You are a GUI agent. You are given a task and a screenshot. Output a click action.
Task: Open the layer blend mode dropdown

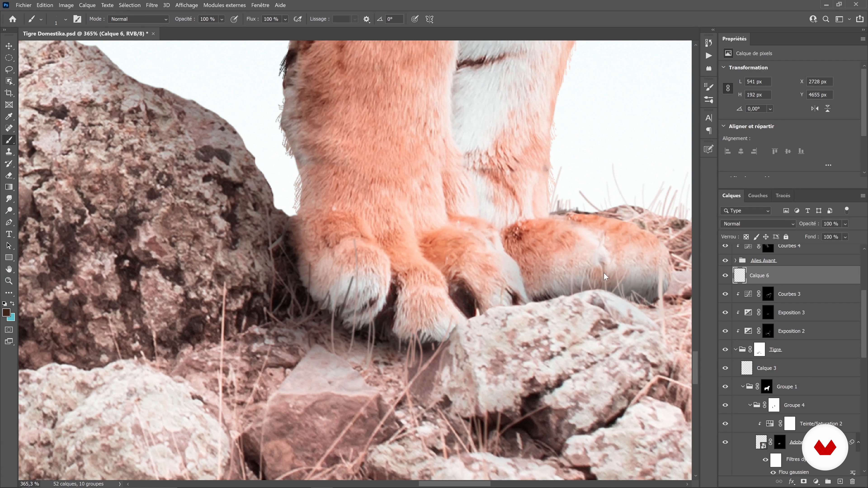coord(758,224)
